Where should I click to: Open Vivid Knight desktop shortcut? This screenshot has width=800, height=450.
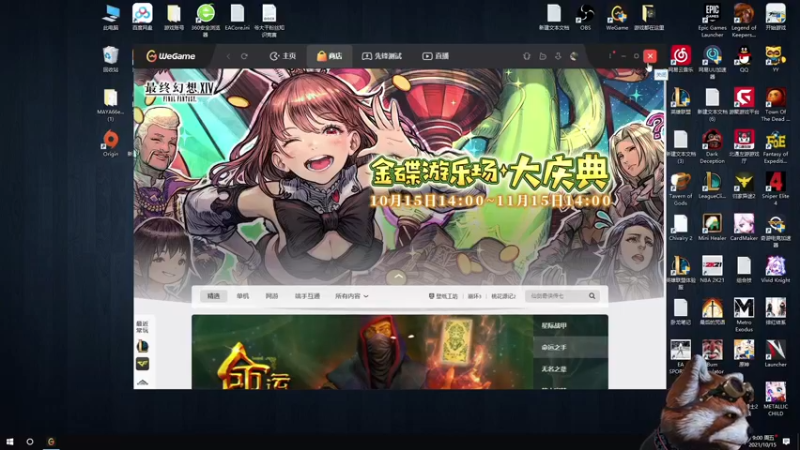click(x=776, y=269)
